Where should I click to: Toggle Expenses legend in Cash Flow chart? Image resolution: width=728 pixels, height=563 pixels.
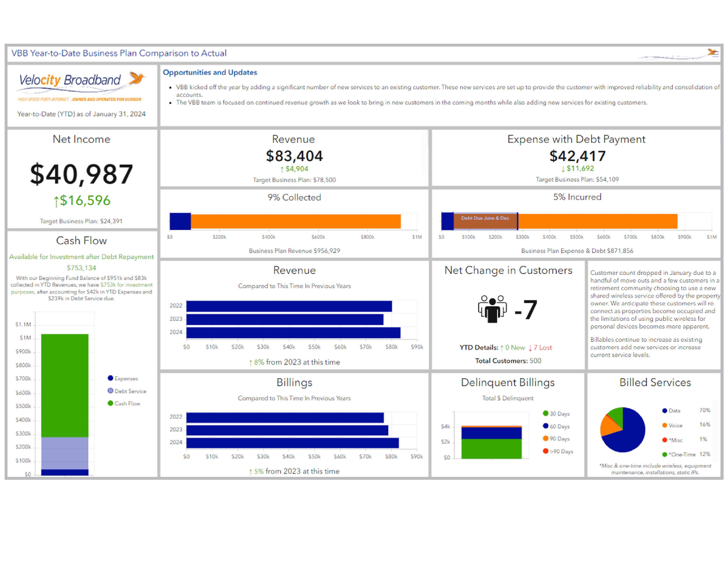pos(123,378)
